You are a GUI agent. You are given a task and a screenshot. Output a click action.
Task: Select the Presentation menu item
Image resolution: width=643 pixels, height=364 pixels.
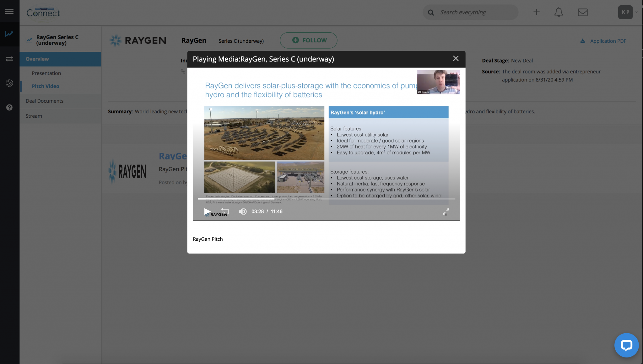pyautogui.click(x=46, y=73)
